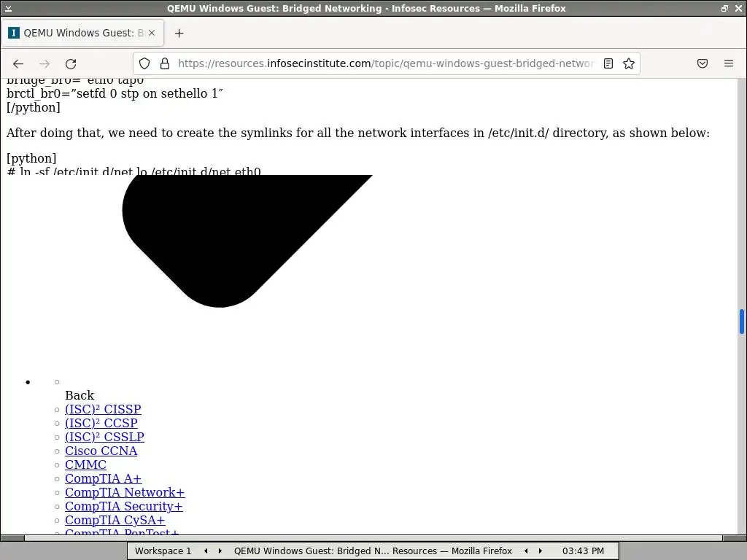
Task: Open the (ISC)² CISSP link
Action: tap(103, 409)
